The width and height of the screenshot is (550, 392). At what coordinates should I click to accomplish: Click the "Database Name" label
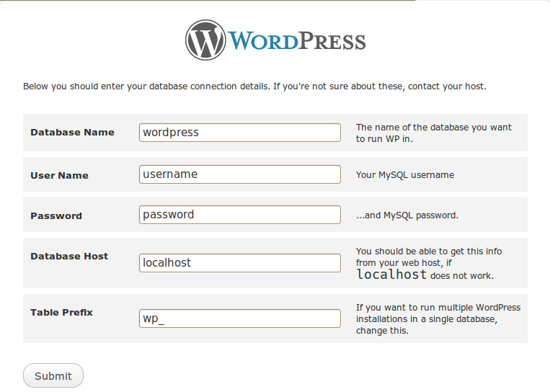click(72, 132)
